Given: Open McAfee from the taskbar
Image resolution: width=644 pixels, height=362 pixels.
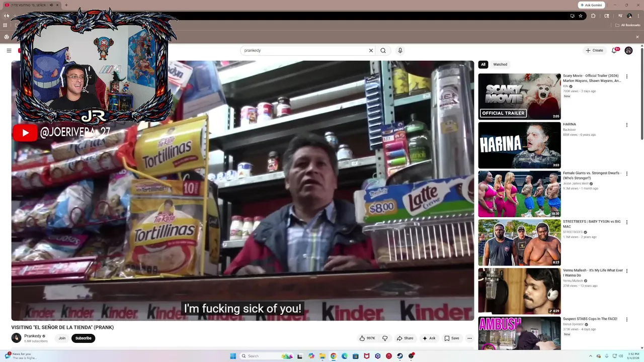Looking at the screenshot, I should (x=367, y=356).
